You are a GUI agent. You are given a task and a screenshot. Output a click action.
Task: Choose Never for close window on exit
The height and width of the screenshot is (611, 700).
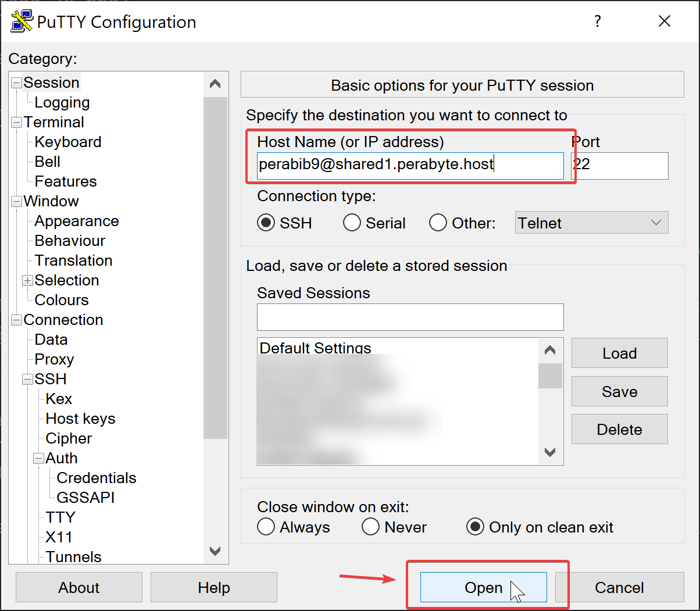pyautogui.click(x=371, y=527)
